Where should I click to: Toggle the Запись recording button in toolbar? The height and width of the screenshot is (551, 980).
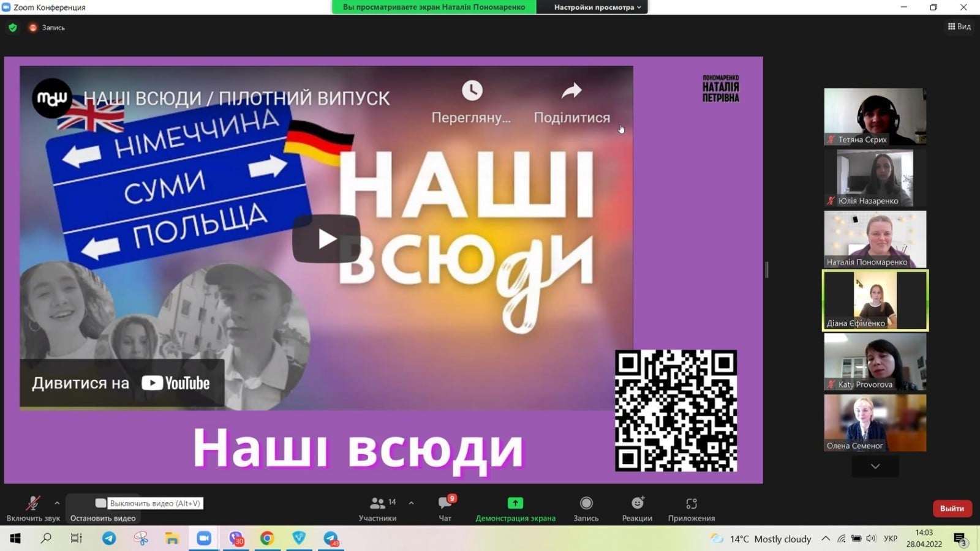pos(586,509)
